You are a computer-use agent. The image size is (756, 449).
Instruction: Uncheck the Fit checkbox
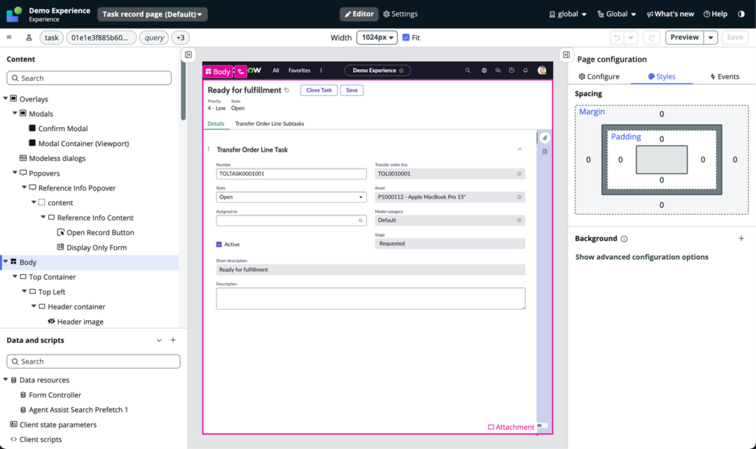point(406,38)
